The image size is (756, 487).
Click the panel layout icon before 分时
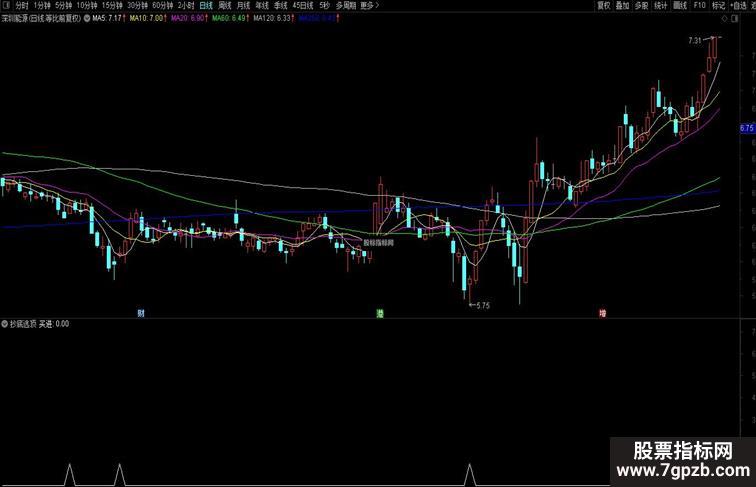click(6, 5)
